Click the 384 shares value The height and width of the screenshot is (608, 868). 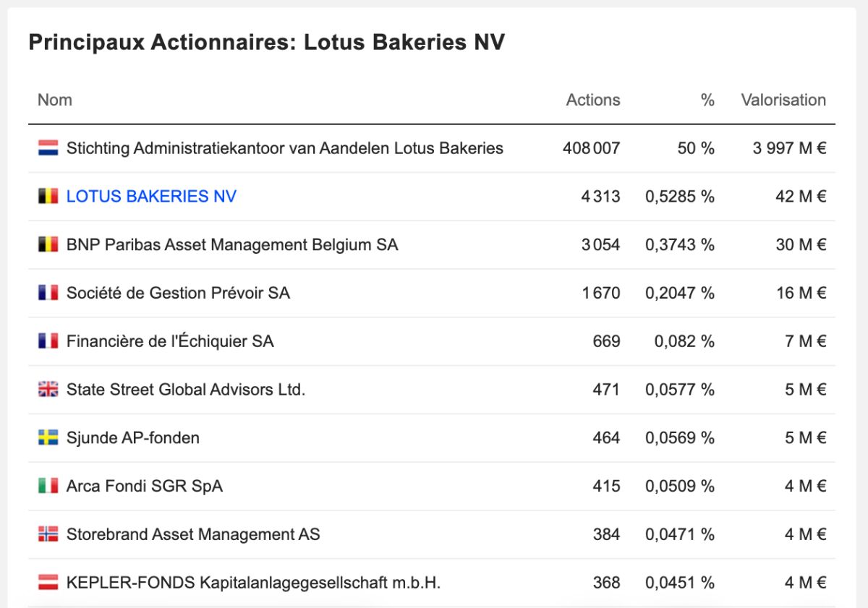point(606,534)
